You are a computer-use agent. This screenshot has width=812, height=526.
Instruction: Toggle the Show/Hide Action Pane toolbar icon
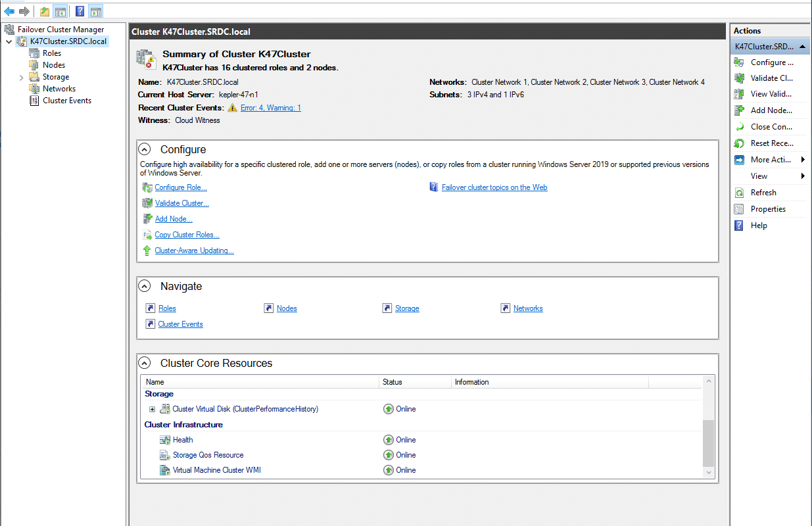tap(96, 11)
